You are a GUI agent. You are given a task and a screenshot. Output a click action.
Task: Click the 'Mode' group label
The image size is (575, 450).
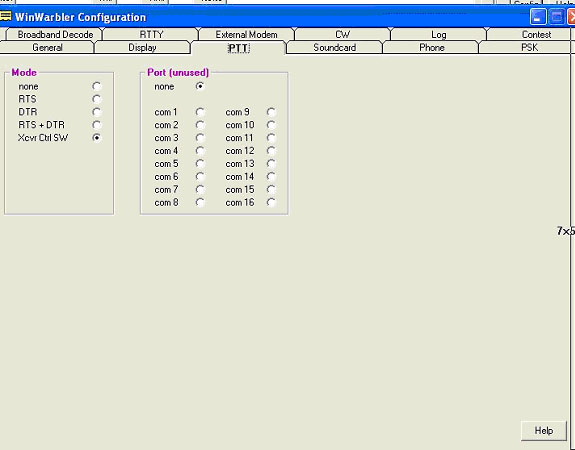(24, 72)
